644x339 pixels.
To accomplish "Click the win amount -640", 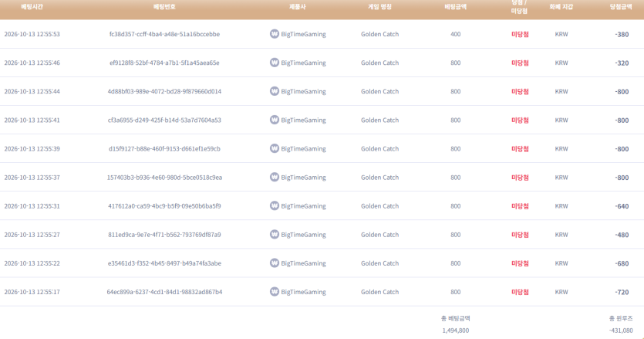I will (x=622, y=206).
